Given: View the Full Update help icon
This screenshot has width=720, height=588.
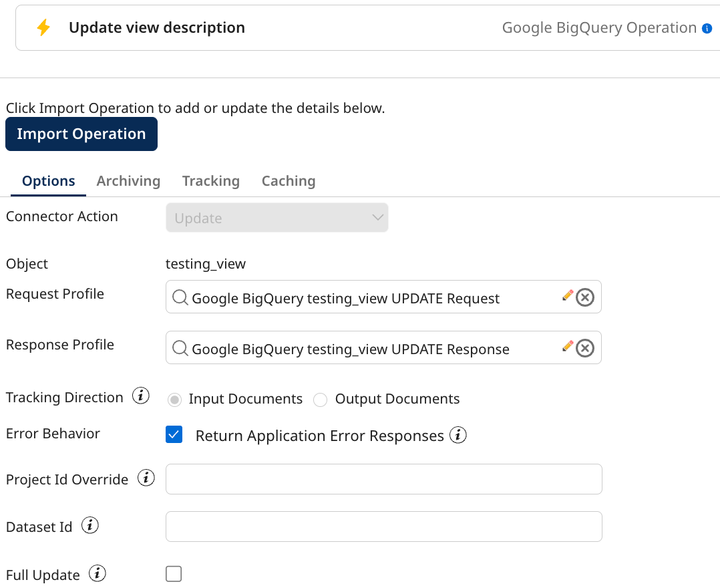Looking at the screenshot, I should point(97,573).
